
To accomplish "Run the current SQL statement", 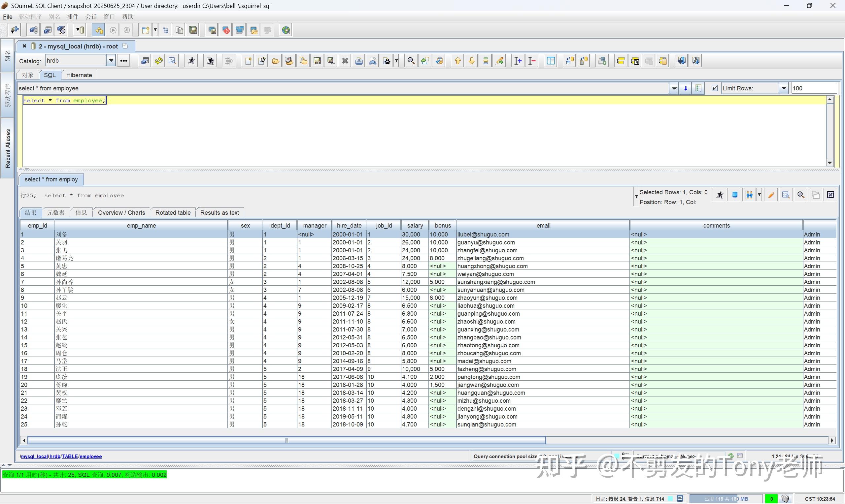I will (x=191, y=60).
